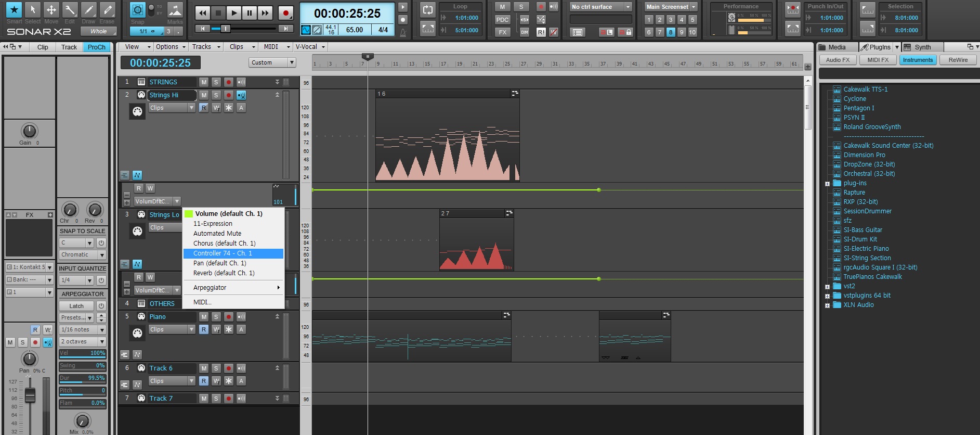This screenshot has height=435, width=980.
Task: Fast forward the transport
Action: (x=265, y=13)
